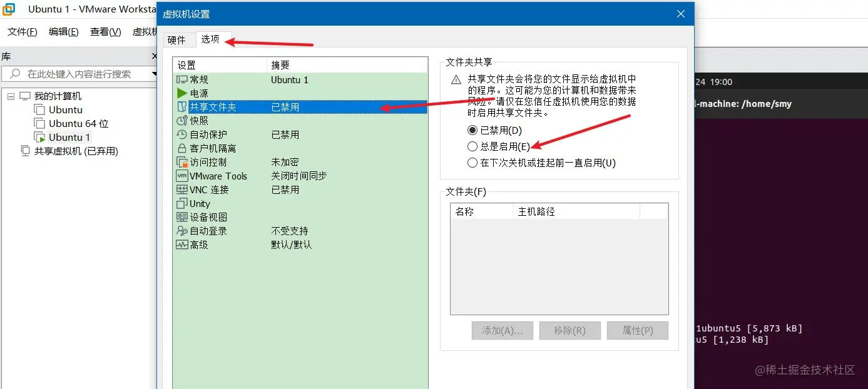Image resolution: width=868 pixels, height=389 pixels.
Task: Click the Unity settings icon
Action: point(182,203)
